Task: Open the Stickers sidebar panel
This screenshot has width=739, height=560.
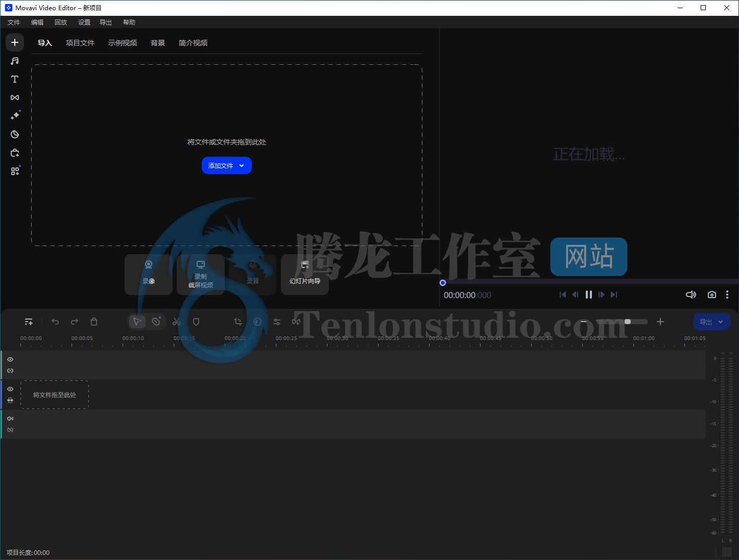Action: point(15,134)
